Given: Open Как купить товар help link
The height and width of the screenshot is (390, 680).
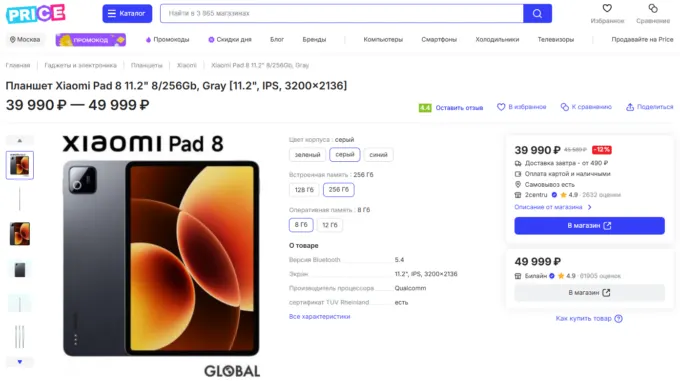Looking at the screenshot, I should click(583, 318).
